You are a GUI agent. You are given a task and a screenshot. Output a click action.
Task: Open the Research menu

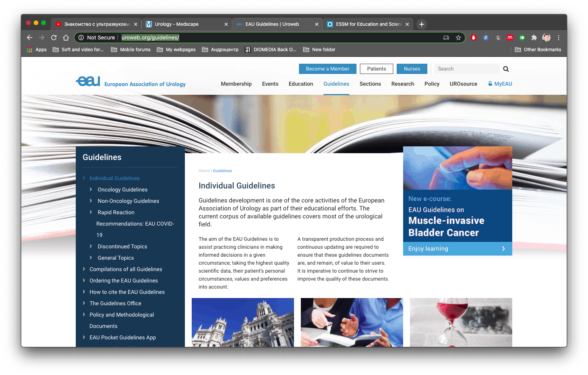click(x=403, y=84)
